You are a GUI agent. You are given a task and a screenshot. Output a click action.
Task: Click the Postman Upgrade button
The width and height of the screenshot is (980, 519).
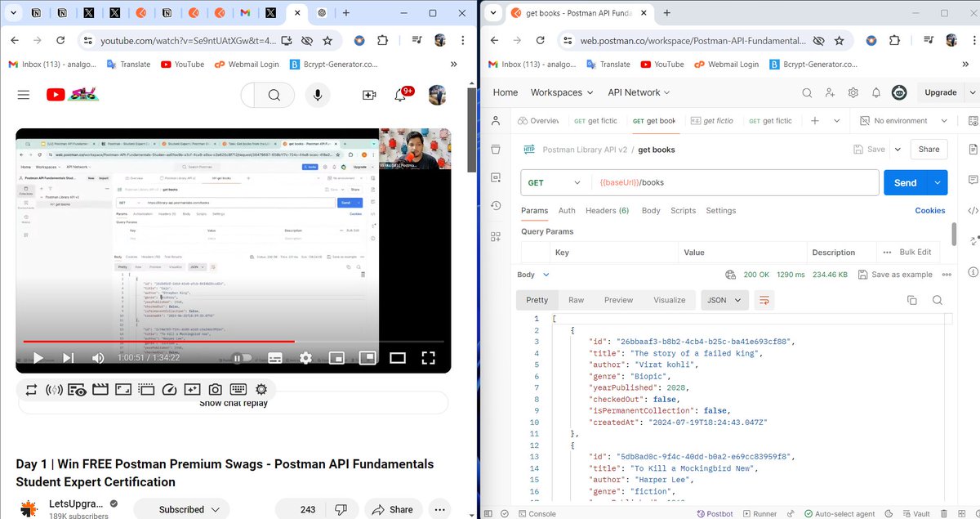(x=940, y=92)
